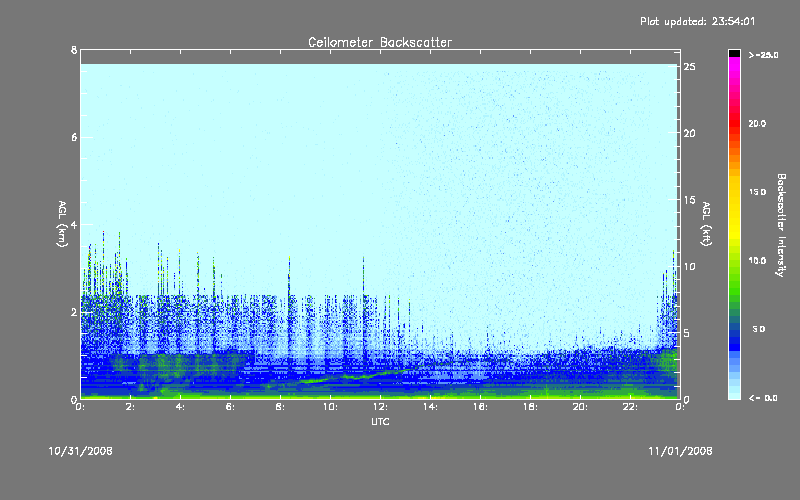Image resolution: width=800 pixels, height=500 pixels.
Task: Click the '2:' hour label on time axis
Action: (x=131, y=407)
